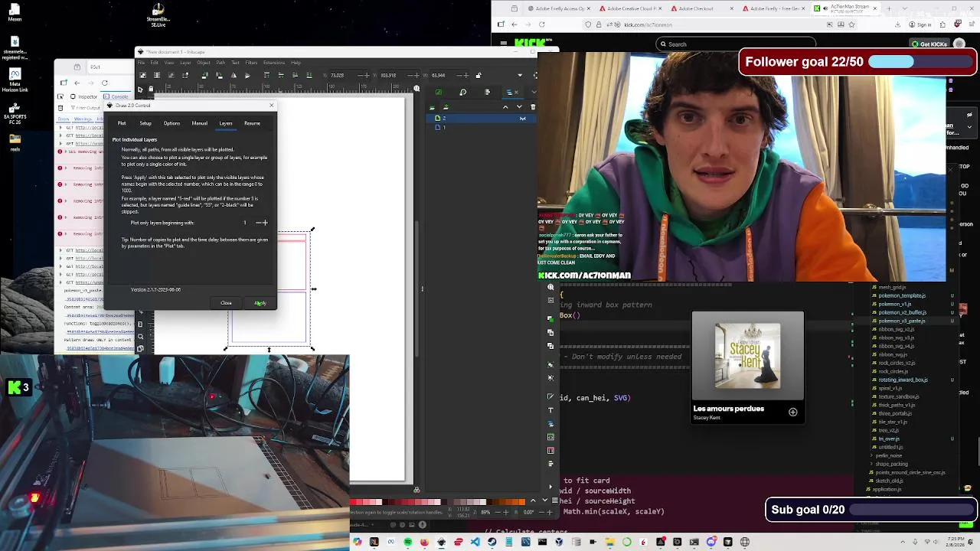Click the delete layer trash icon
This screenshot has width=980, height=551.
(533, 107)
